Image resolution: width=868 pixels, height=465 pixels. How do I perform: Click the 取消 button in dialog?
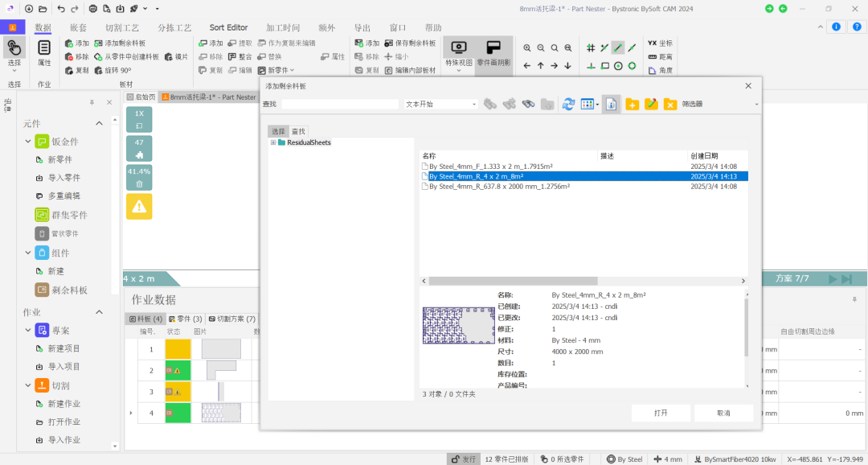(723, 413)
